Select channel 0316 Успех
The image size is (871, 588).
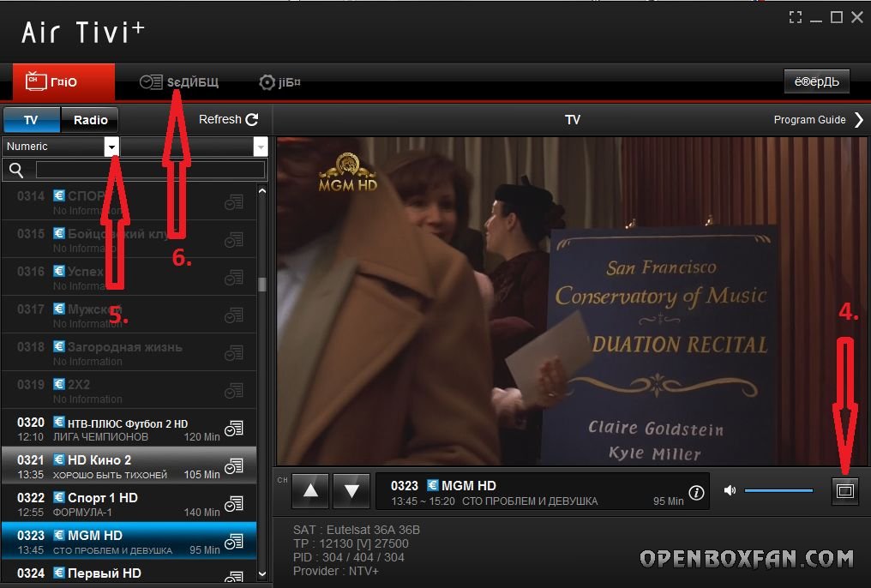[x=129, y=278]
